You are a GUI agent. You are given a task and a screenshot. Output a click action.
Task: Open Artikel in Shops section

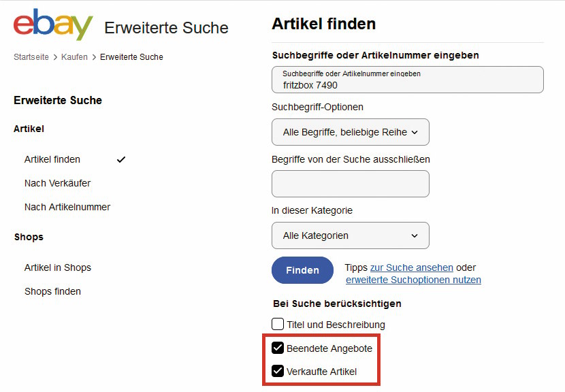pyautogui.click(x=58, y=267)
